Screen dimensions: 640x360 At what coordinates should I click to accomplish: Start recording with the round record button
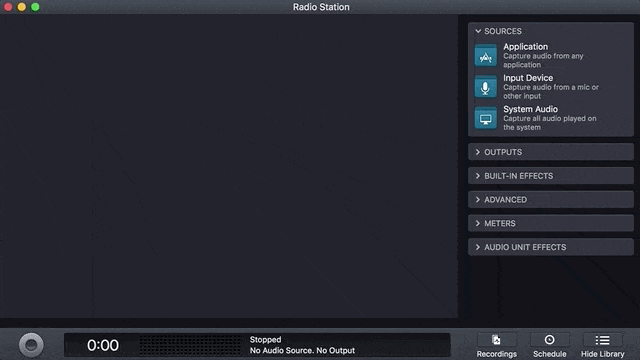point(31,345)
